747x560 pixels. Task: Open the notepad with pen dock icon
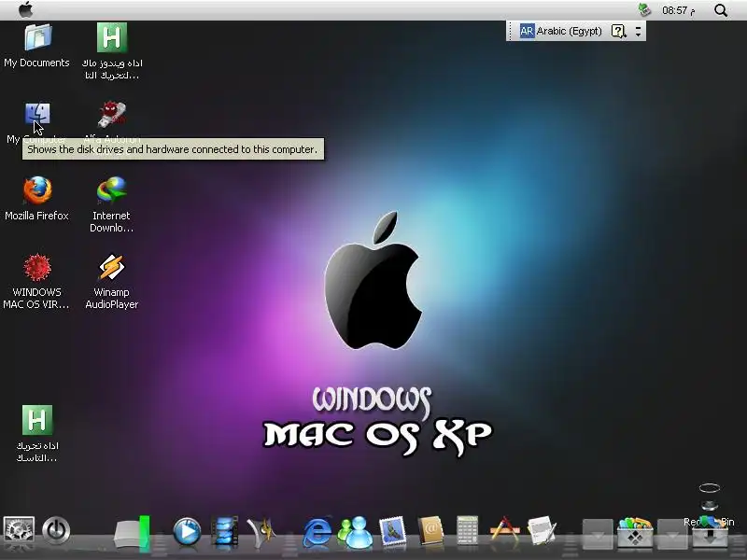point(542,531)
